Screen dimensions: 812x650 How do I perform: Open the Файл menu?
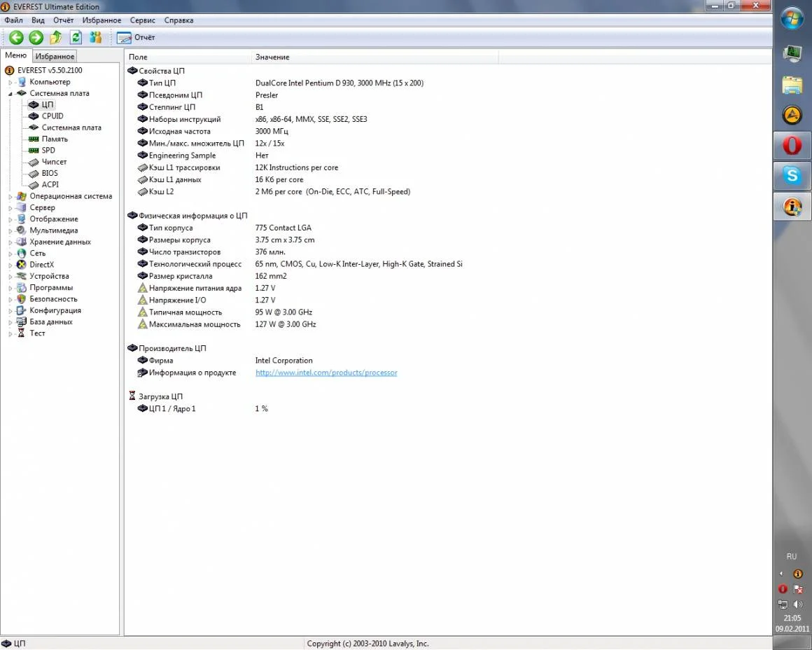[x=13, y=20]
